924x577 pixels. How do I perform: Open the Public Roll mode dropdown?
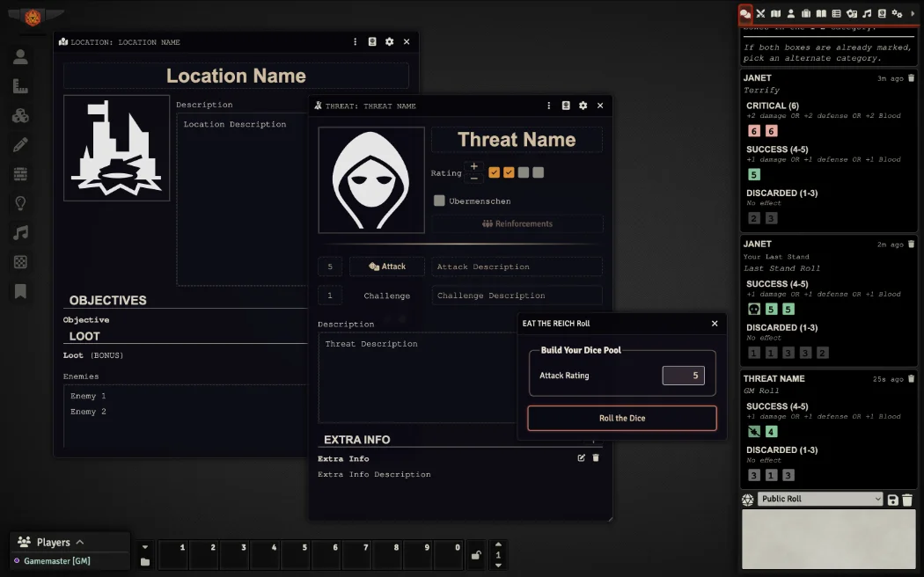819,499
